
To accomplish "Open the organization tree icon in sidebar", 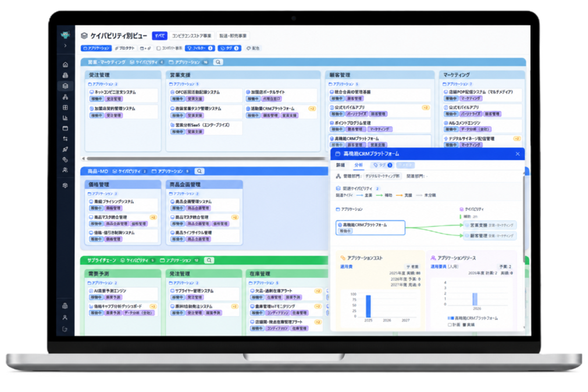I will pos(65,97).
